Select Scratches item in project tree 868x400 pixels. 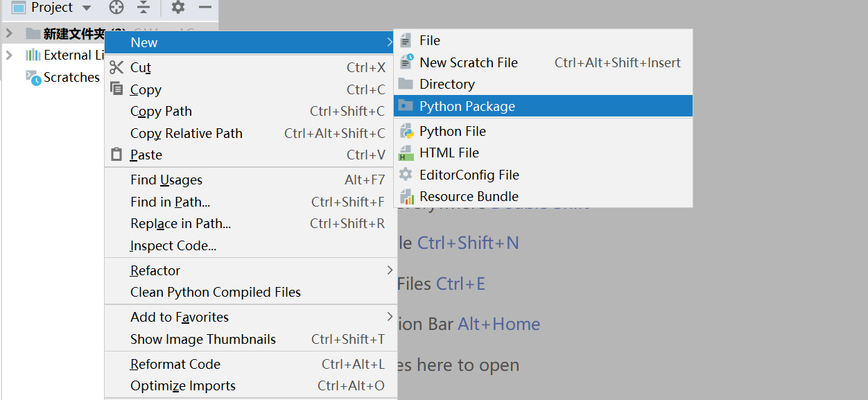[71, 78]
